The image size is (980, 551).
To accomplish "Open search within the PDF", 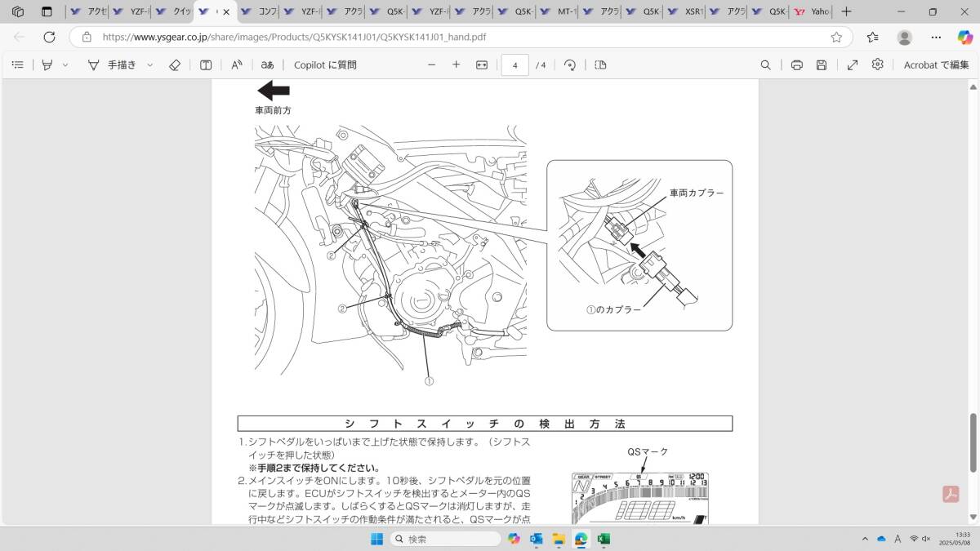I will tap(765, 64).
